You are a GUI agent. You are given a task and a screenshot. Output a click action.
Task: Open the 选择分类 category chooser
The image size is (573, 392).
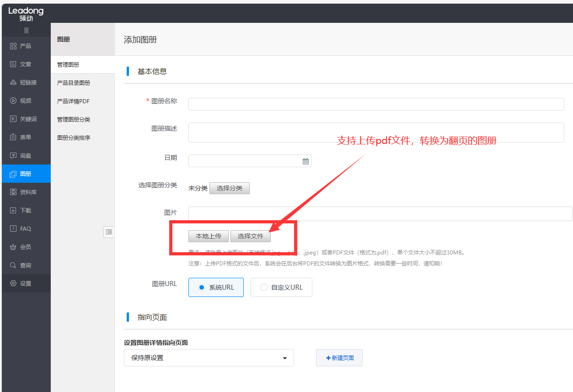229,188
